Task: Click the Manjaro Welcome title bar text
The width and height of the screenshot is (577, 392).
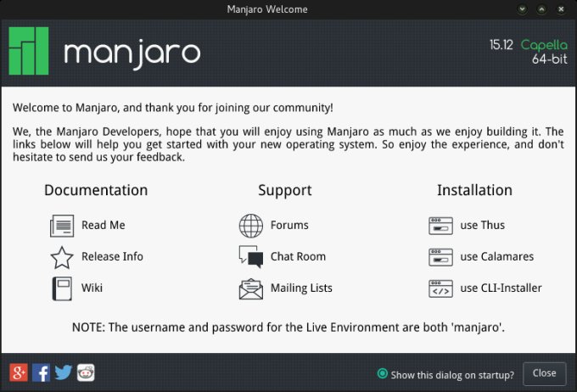Action: pyautogui.click(x=267, y=9)
